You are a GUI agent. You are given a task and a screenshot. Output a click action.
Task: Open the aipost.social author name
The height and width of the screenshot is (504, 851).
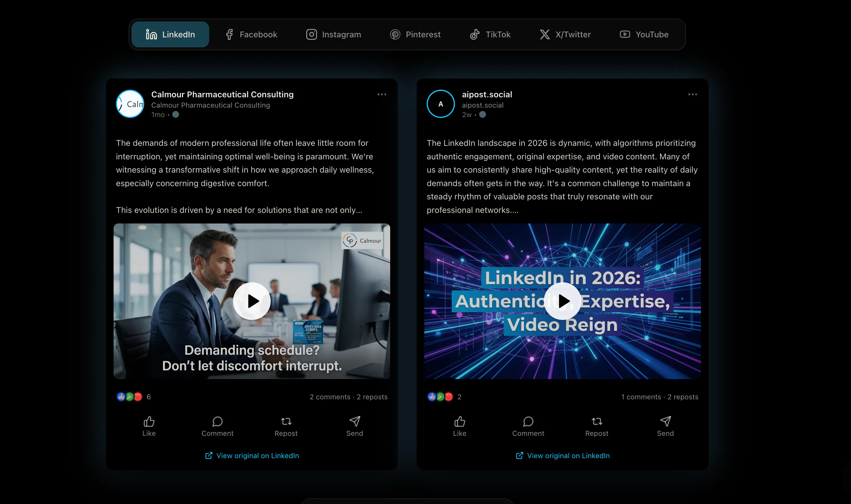coord(487,94)
